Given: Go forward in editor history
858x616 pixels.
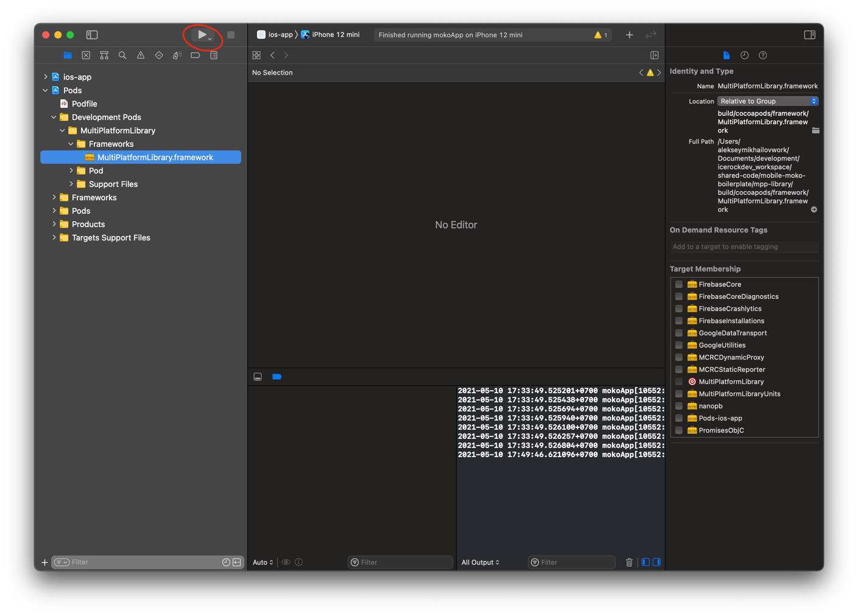Looking at the screenshot, I should 286,55.
